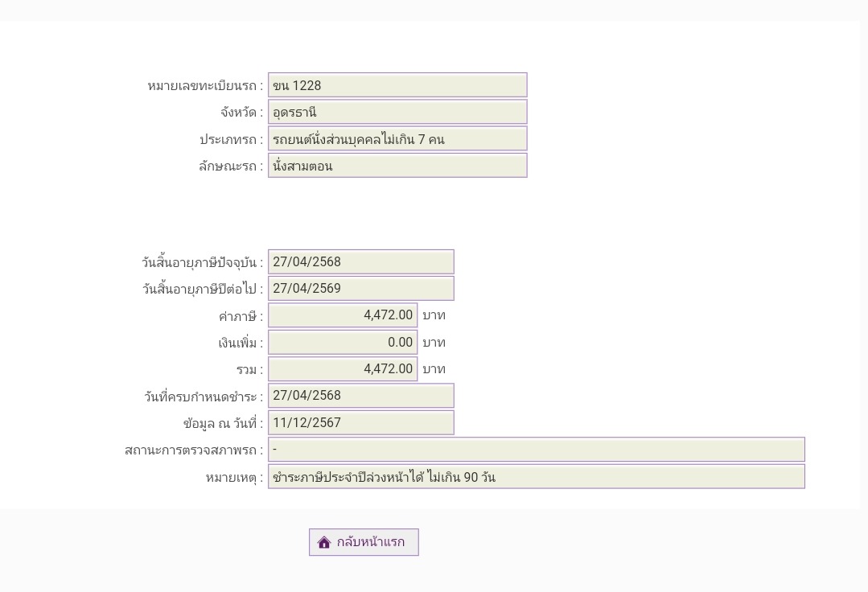Click the ค่าภาษี label text

coord(240,316)
